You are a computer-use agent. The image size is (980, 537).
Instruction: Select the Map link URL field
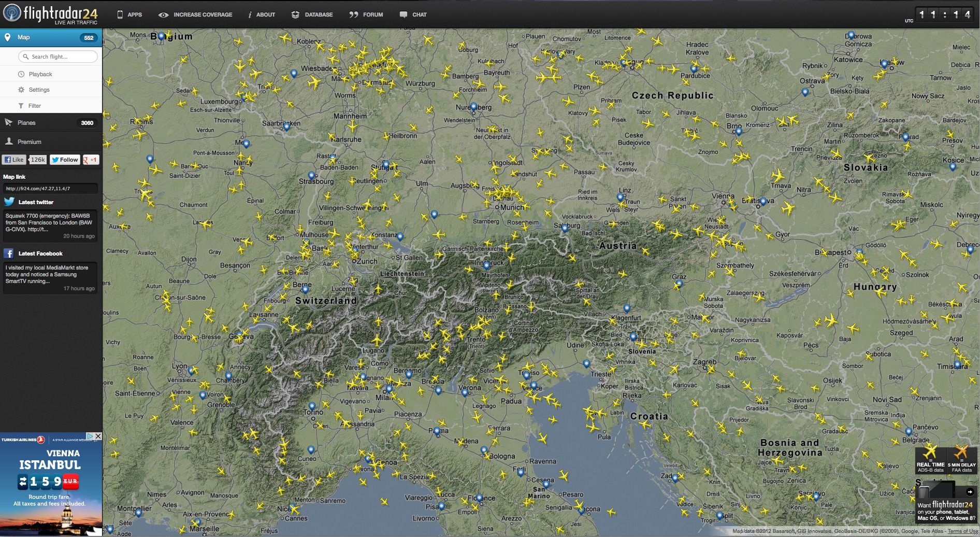click(x=50, y=189)
